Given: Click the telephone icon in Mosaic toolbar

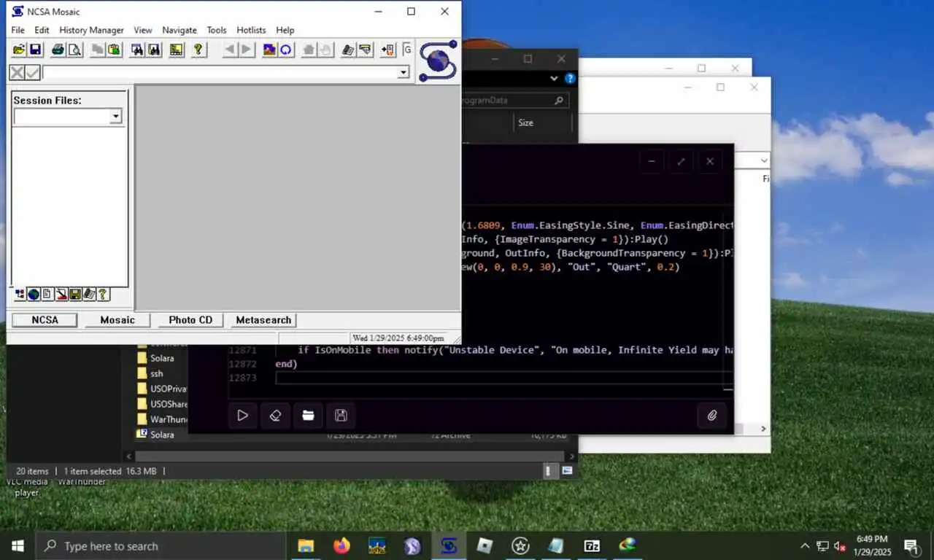Looking at the screenshot, I should tap(348, 50).
